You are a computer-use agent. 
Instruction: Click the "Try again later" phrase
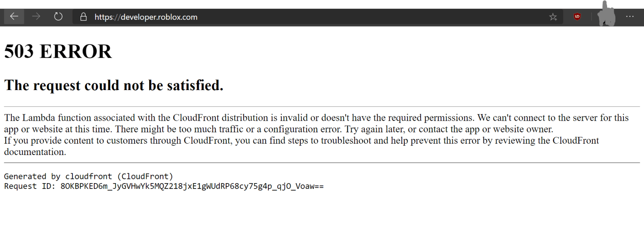[373, 129]
